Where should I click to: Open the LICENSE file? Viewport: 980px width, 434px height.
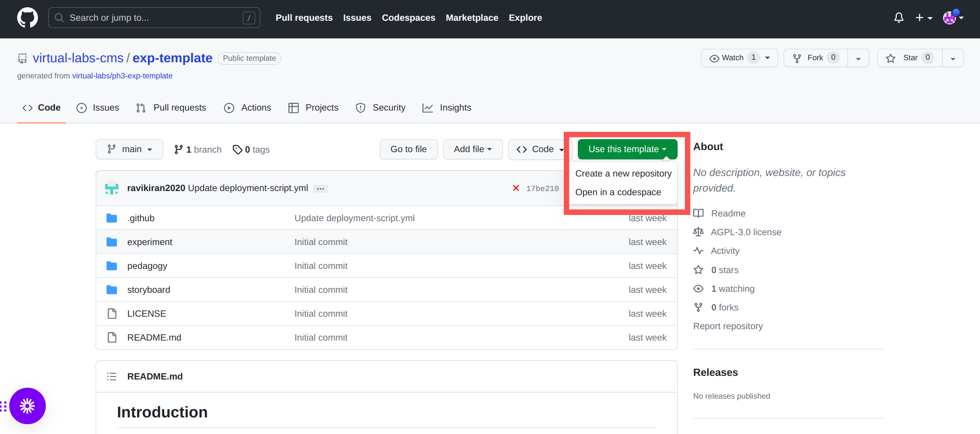(147, 314)
